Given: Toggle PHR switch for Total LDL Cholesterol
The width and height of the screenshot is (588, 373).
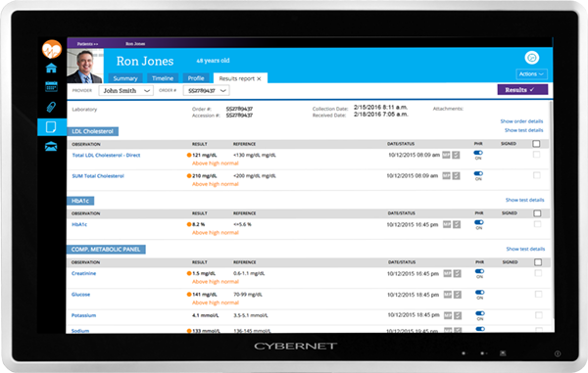Looking at the screenshot, I should click(x=478, y=153).
